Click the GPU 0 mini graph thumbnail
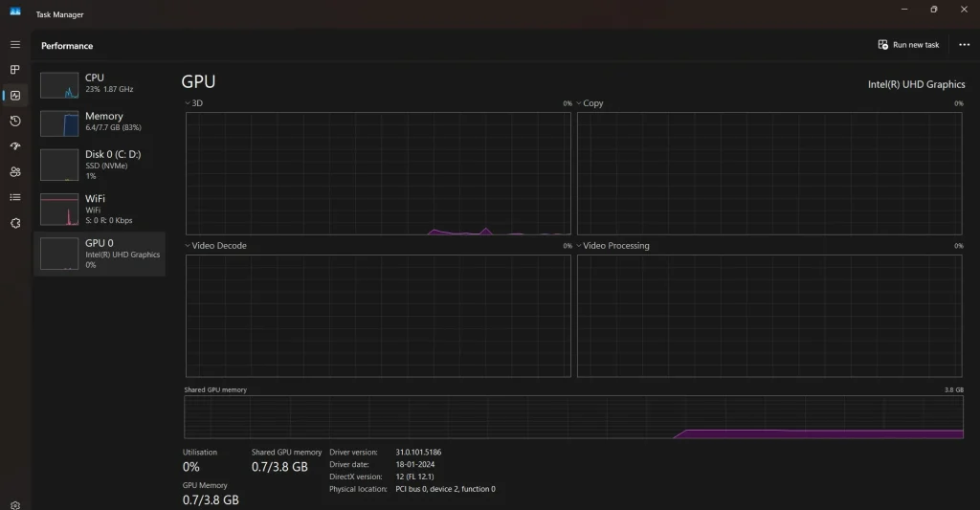Image resolution: width=980 pixels, height=510 pixels. click(x=59, y=254)
